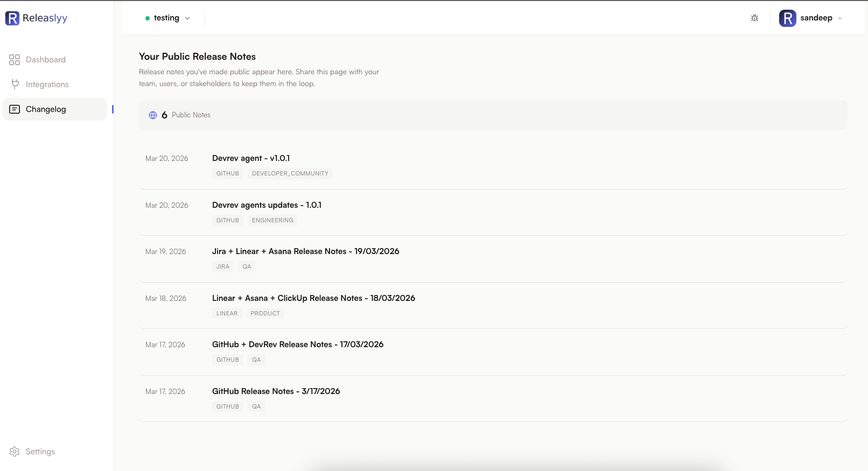
Task: Open Linear + Asana + ClickUp Release Notes
Action: click(x=313, y=298)
